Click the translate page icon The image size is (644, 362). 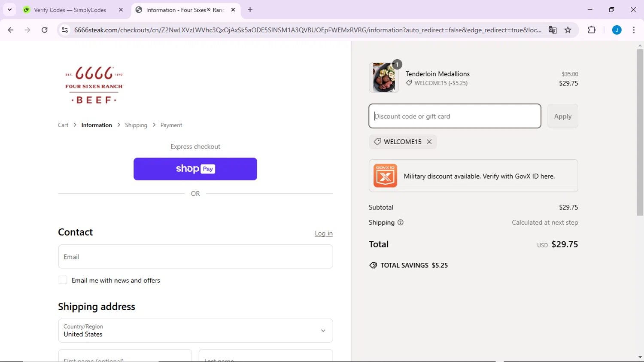coord(553,30)
